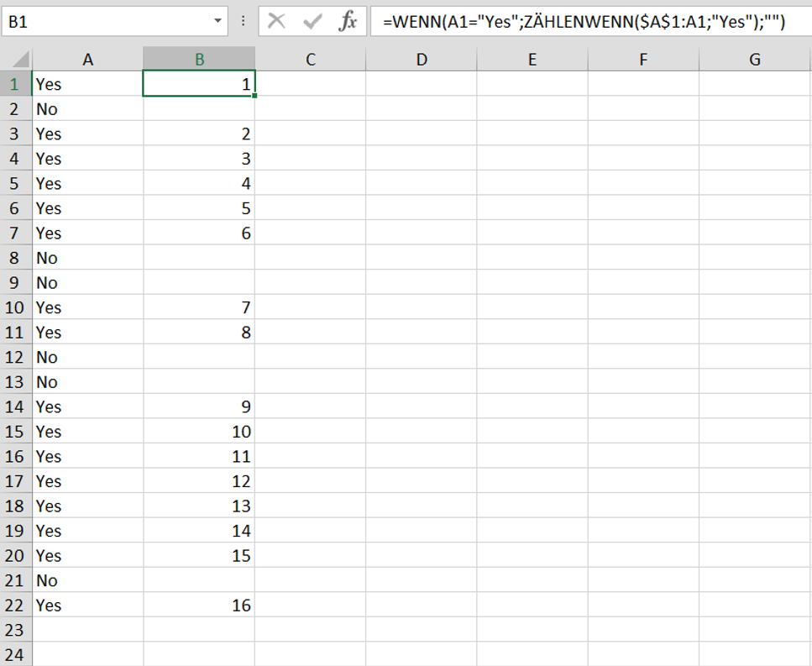
Task: Click cell B19 with value 14
Action: pyautogui.click(x=199, y=531)
